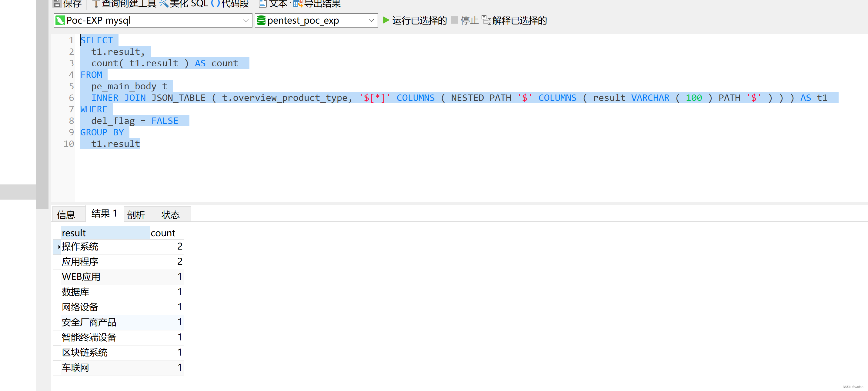Click the Save (保存) disk icon

coord(57,4)
